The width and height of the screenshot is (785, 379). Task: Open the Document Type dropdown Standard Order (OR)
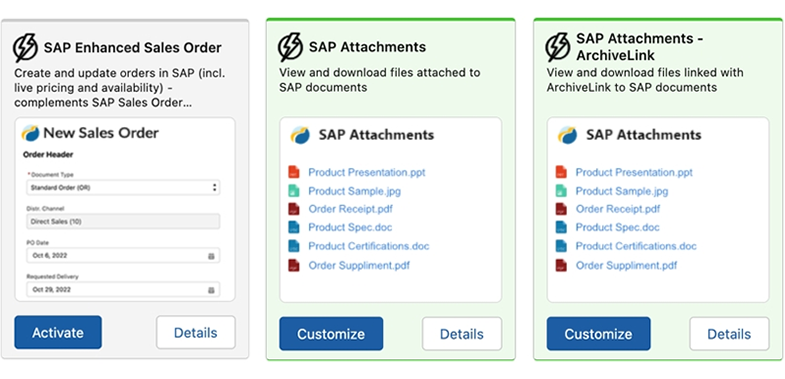123,188
